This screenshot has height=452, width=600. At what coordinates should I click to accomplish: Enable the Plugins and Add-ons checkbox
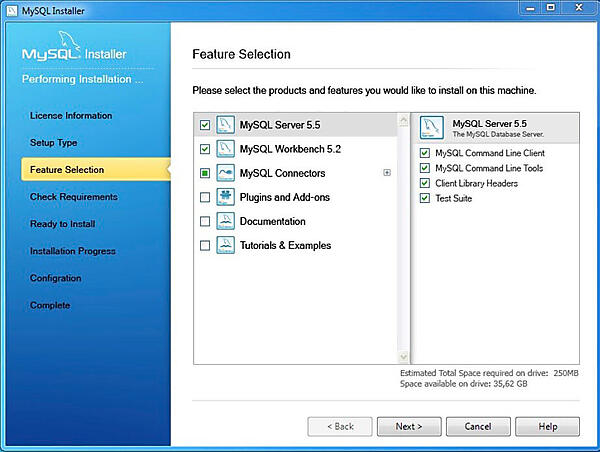click(x=205, y=197)
